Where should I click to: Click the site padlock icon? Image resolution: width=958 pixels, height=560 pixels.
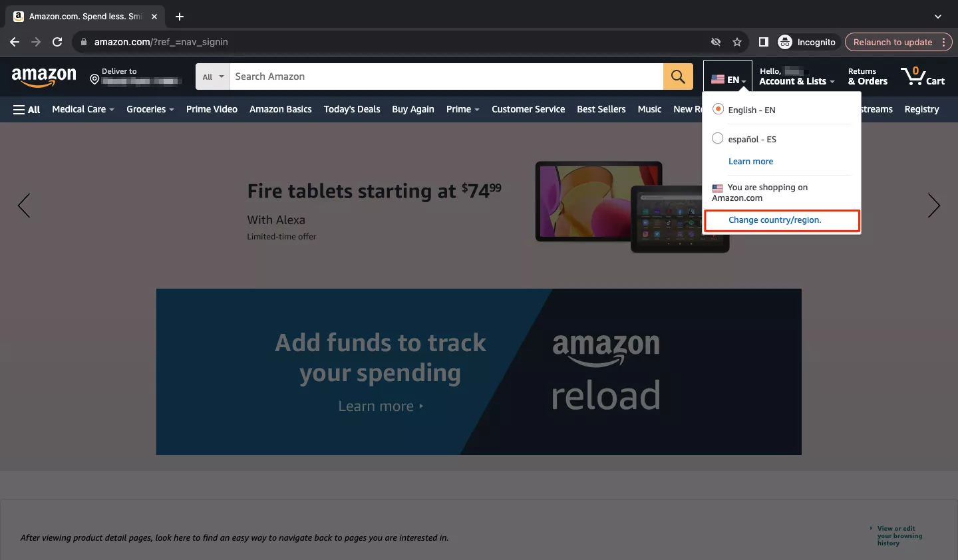click(x=84, y=42)
